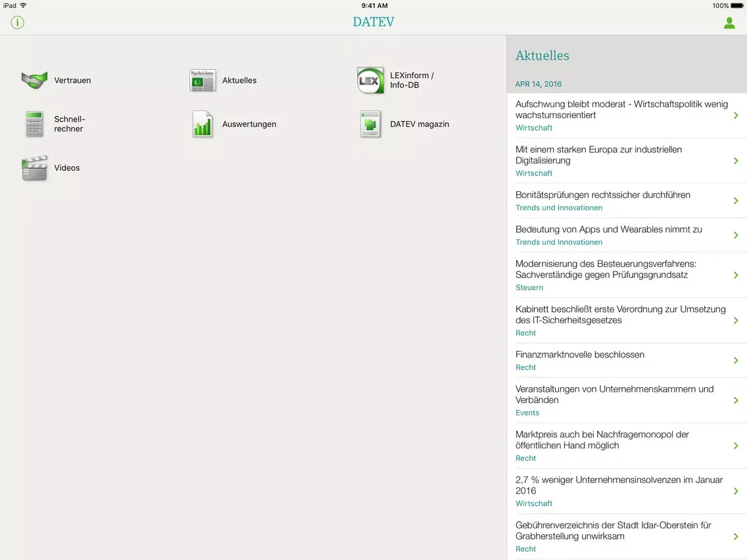Expand Finanzmarktnovelle beschlossen chevron

coord(736,360)
